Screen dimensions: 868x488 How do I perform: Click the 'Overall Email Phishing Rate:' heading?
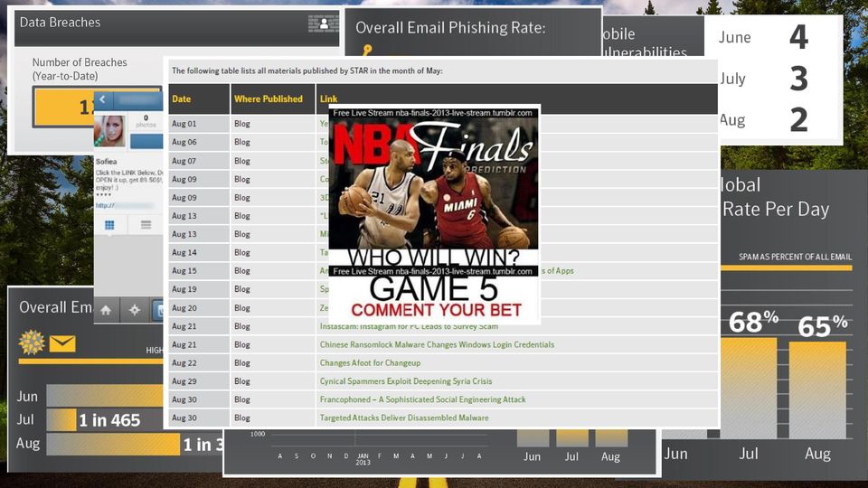pyautogui.click(x=450, y=28)
